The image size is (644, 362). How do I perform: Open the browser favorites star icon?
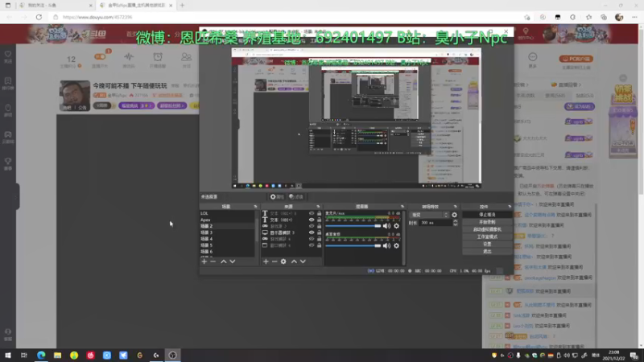[588, 17]
